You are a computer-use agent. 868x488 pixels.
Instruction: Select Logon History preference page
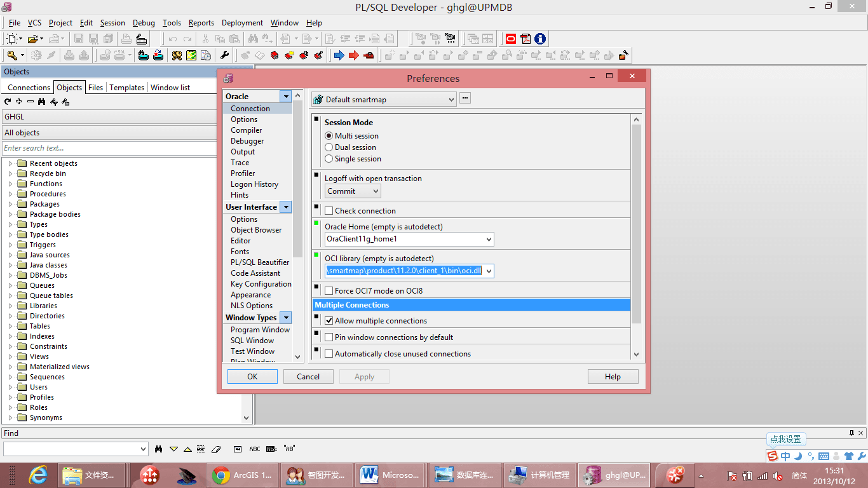254,184
